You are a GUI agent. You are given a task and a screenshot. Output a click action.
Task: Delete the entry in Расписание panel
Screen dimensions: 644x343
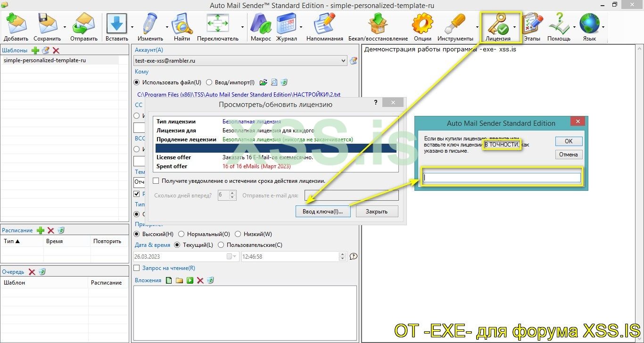(51, 230)
